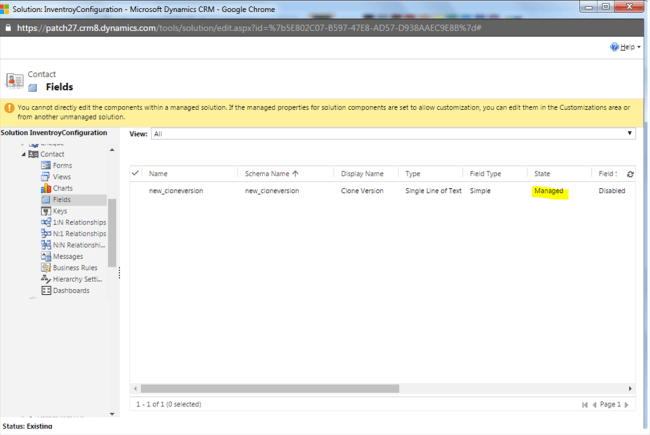Click the Disabled cell in field row

pos(611,191)
